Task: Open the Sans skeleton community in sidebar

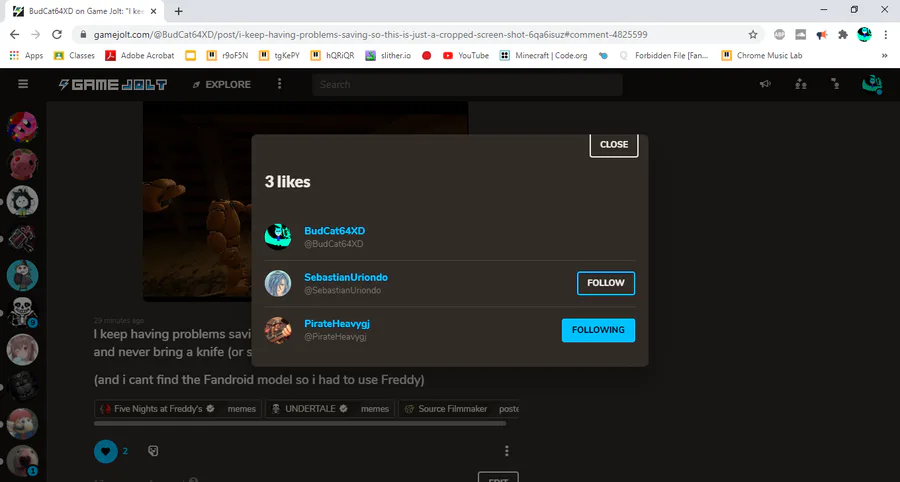Action: tap(22, 313)
